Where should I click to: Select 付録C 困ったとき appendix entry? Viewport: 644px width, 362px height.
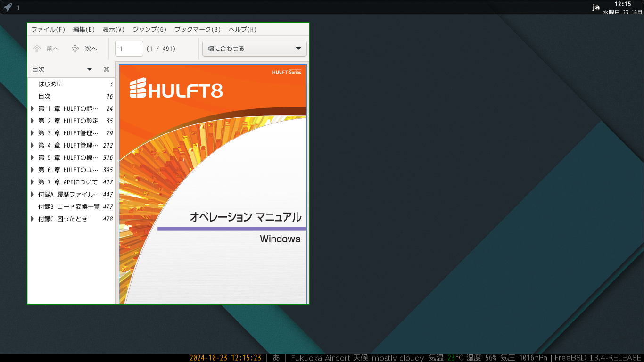71,219
